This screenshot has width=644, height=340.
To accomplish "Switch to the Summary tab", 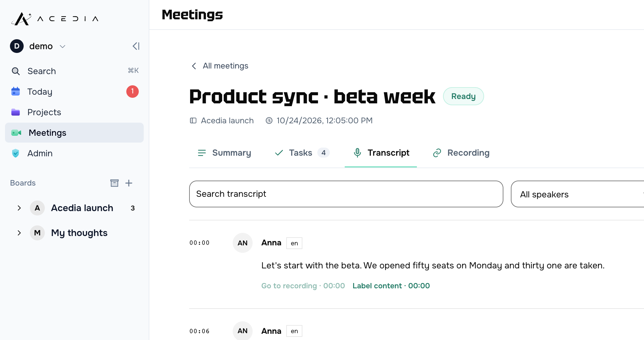I will point(224,153).
